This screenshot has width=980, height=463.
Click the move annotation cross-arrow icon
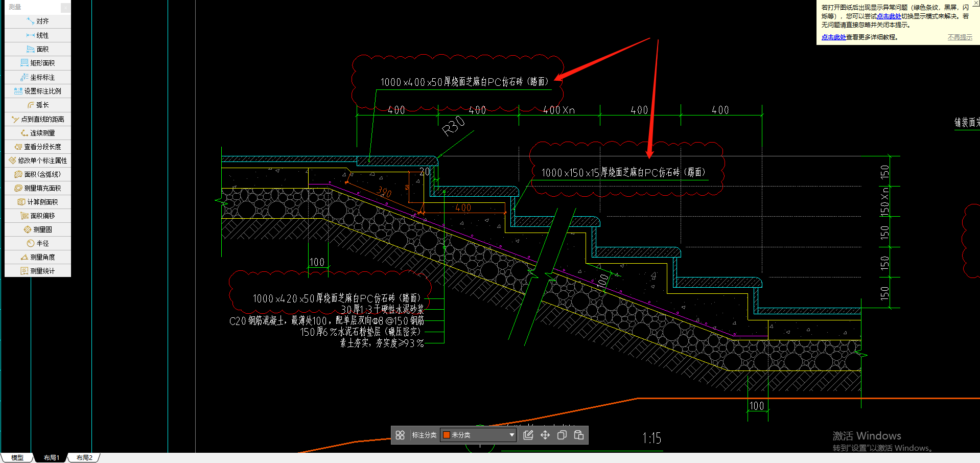(x=545, y=435)
